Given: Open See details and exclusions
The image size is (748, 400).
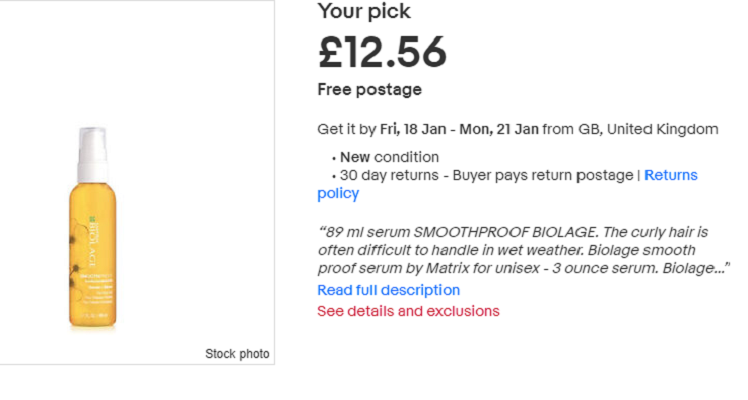Looking at the screenshot, I should pos(408,311).
